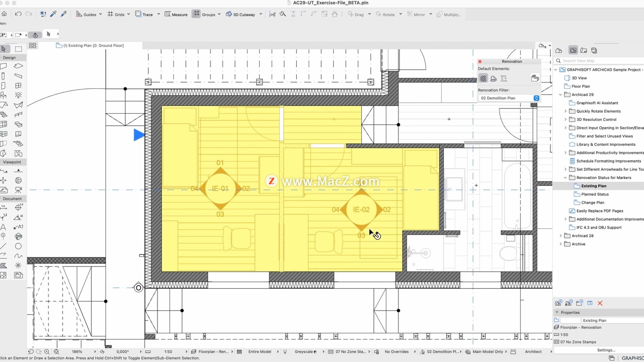Toggle the Groups suspend button
The height and width of the screenshot is (362, 644).
coord(196,14)
